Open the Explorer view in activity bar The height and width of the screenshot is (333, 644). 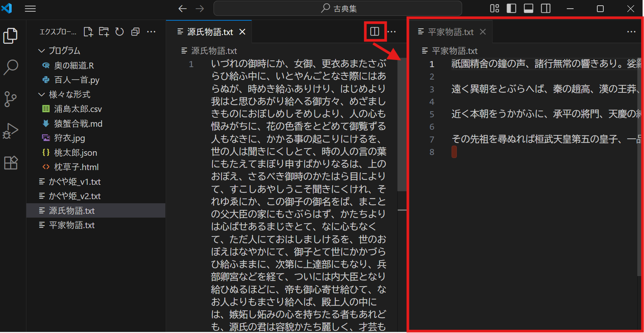pos(11,36)
